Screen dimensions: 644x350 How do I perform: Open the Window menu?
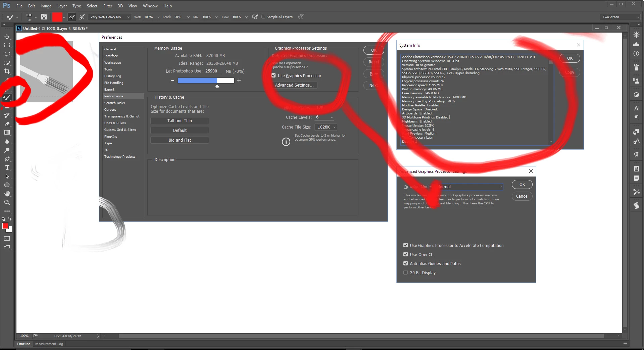click(x=150, y=6)
